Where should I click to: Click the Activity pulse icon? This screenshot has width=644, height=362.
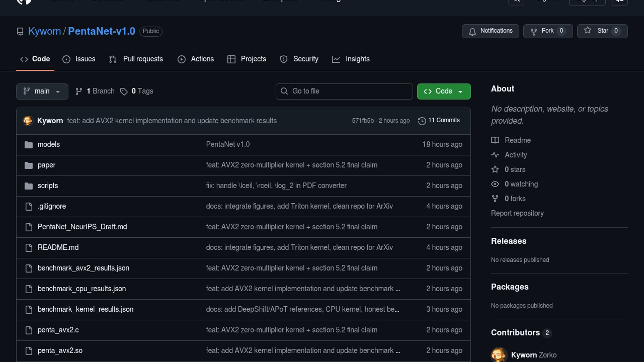point(495,155)
